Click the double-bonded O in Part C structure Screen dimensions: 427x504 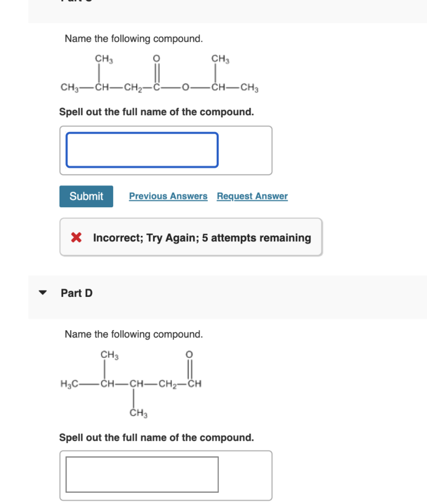pyautogui.click(x=156, y=59)
